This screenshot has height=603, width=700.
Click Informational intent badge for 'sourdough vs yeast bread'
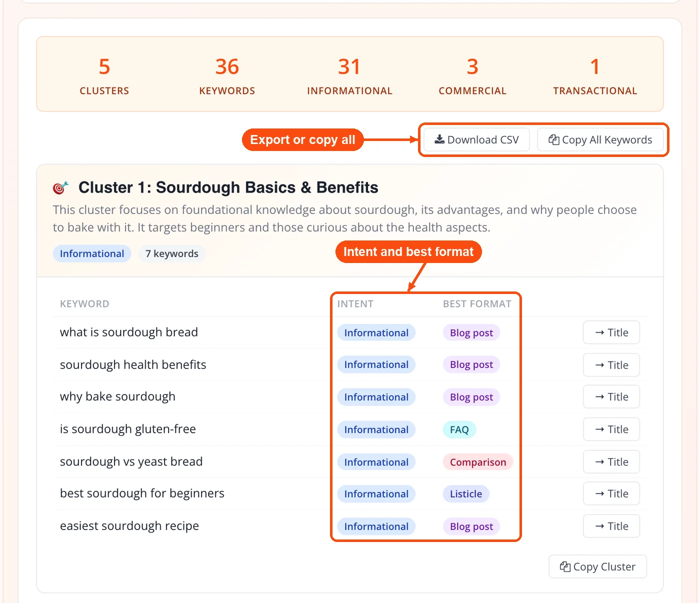(x=376, y=462)
